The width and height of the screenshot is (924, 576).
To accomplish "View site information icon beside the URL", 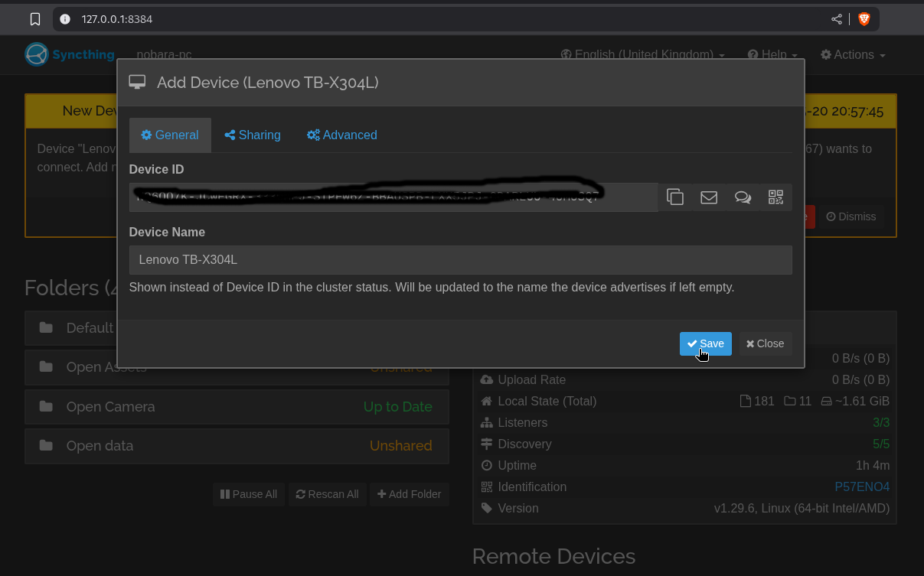I will coord(65,19).
